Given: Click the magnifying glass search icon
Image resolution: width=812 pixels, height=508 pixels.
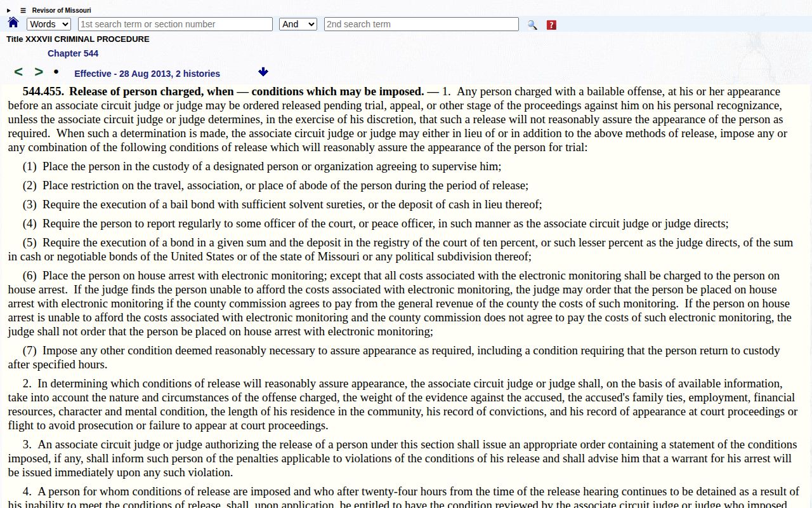Looking at the screenshot, I should (x=532, y=25).
